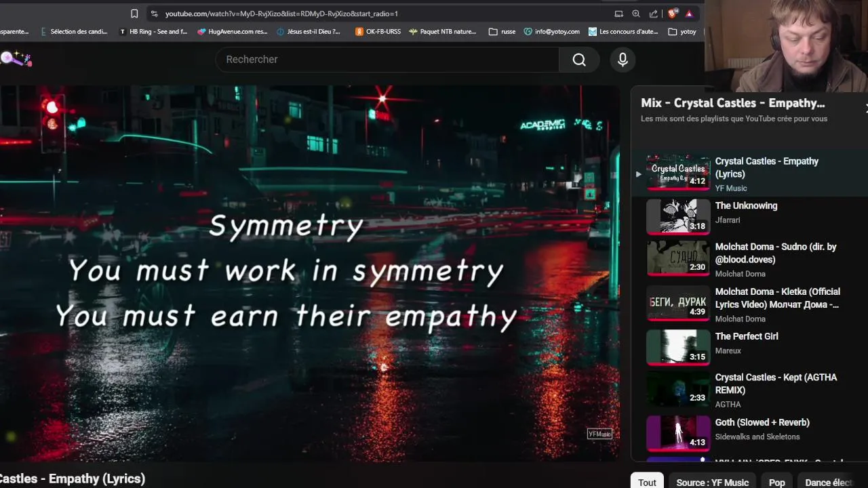Click the bookmark icon beside the address bar
Image resolution: width=868 pixels, height=488 pixels.
point(134,14)
